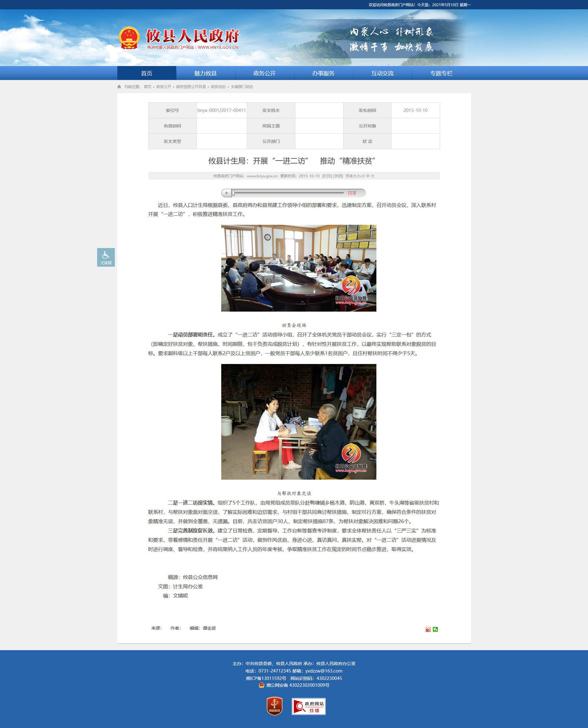The image size is (588, 728).
Task: Click the Weibo share icon
Action: click(428, 629)
